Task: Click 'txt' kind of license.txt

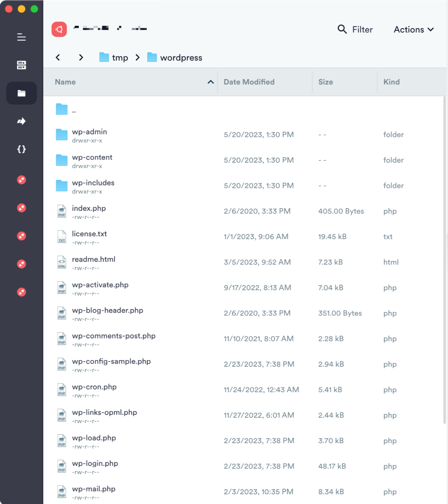Action: coord(388,237)
